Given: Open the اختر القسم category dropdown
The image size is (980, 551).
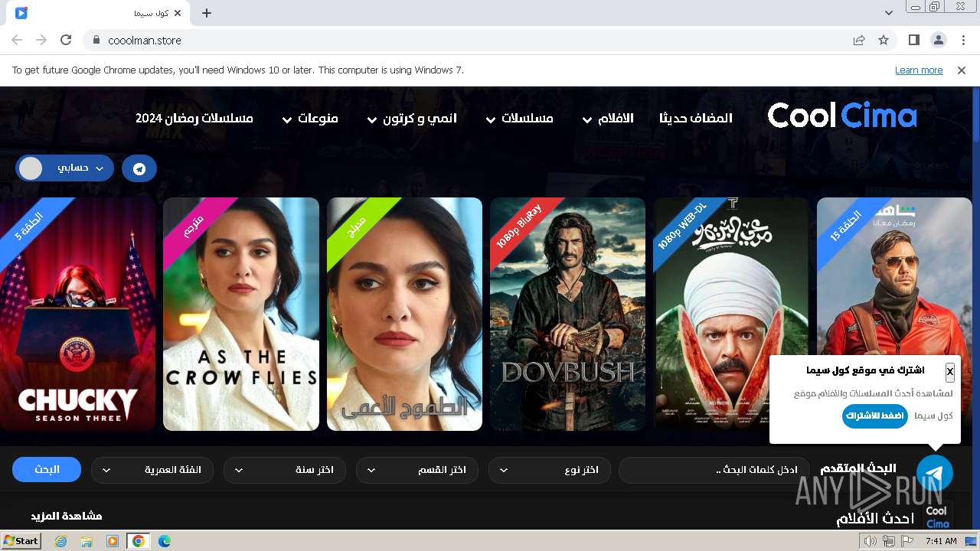Looking at the screenshot, I should click(416, 470).
